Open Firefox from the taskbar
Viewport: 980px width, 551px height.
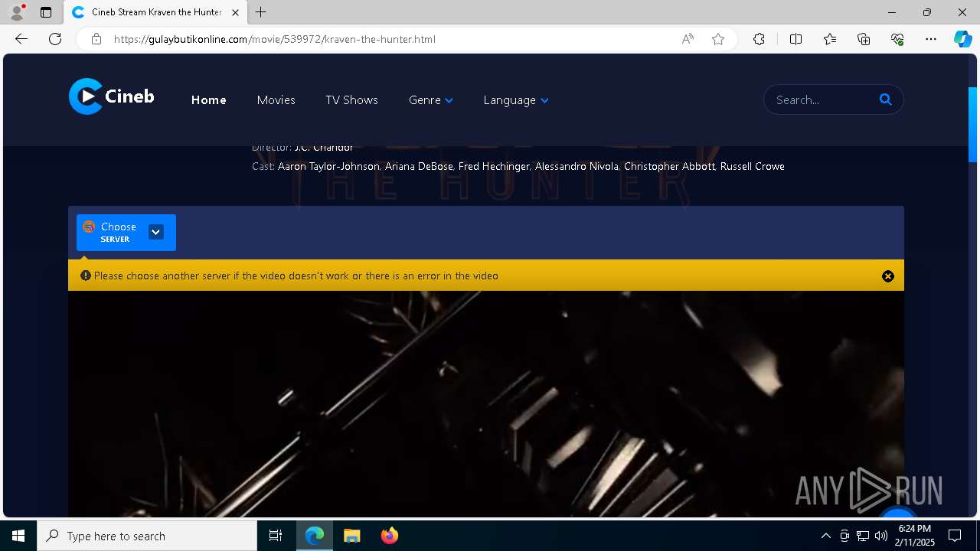click(389, 536)
